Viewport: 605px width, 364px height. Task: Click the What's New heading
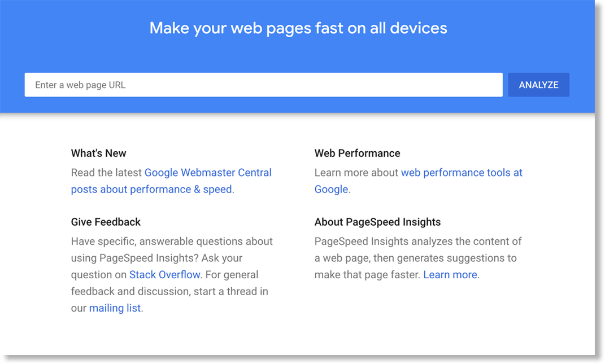(99, 153)
